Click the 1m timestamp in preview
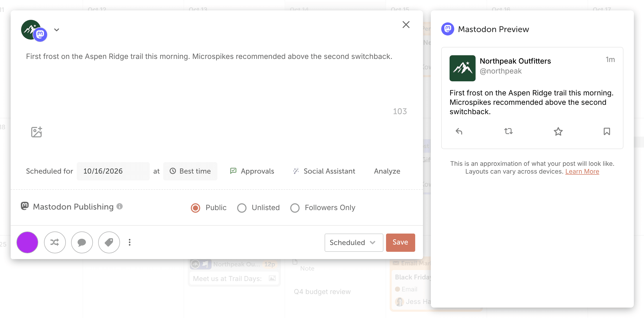This screenshot has width=644, height=318. (x=610, y=60)
